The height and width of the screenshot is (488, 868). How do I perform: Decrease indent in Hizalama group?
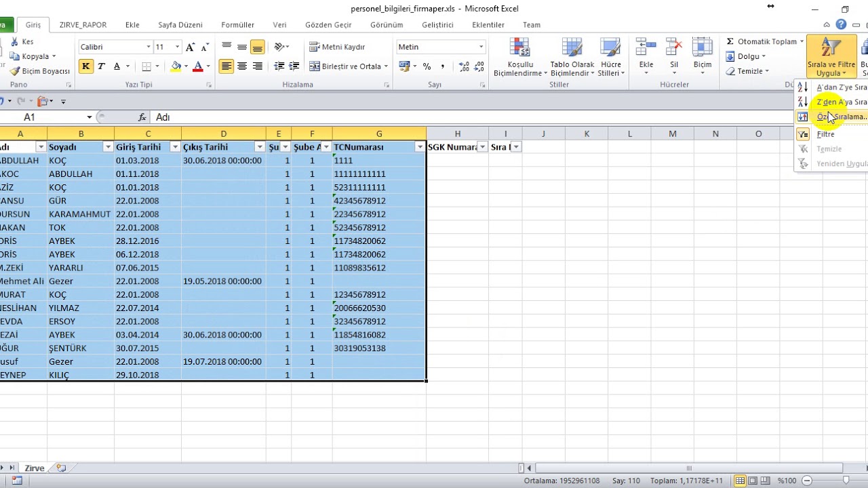279,66
